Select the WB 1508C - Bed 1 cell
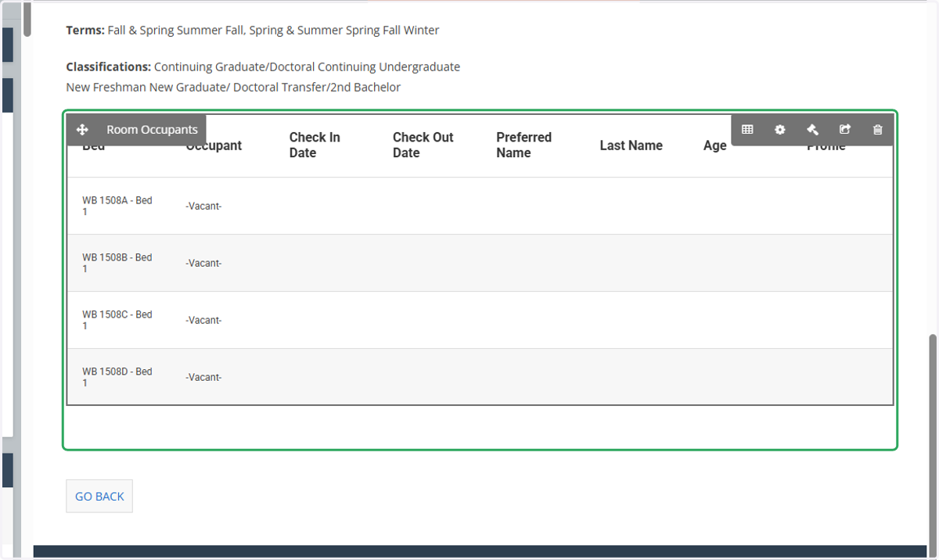This screenshot has height=560, width=939. click(x=117, y=320)
